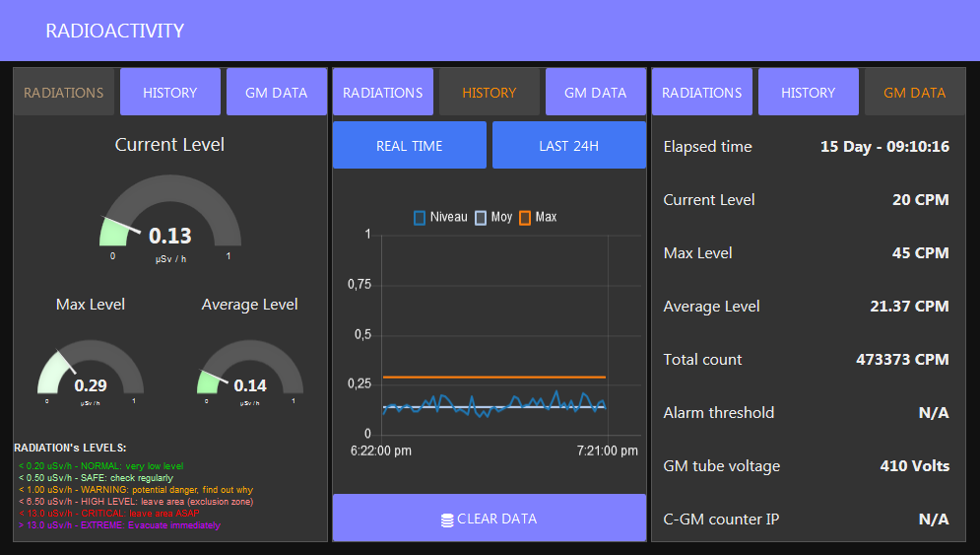
Task: Switch to GM DATA in the middle panel
Action: point(595,92)
